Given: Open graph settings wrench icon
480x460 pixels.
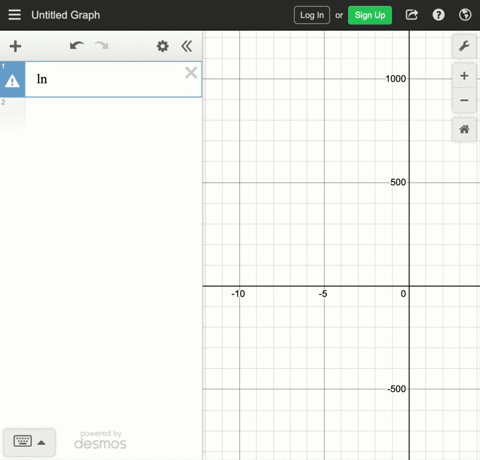Looking at the screenshot, I should [x=464, y=46].
